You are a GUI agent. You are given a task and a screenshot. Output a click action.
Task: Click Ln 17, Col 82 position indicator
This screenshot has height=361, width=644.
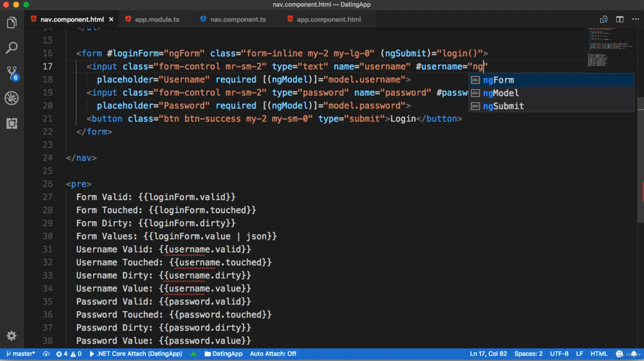tap(488, 354)
